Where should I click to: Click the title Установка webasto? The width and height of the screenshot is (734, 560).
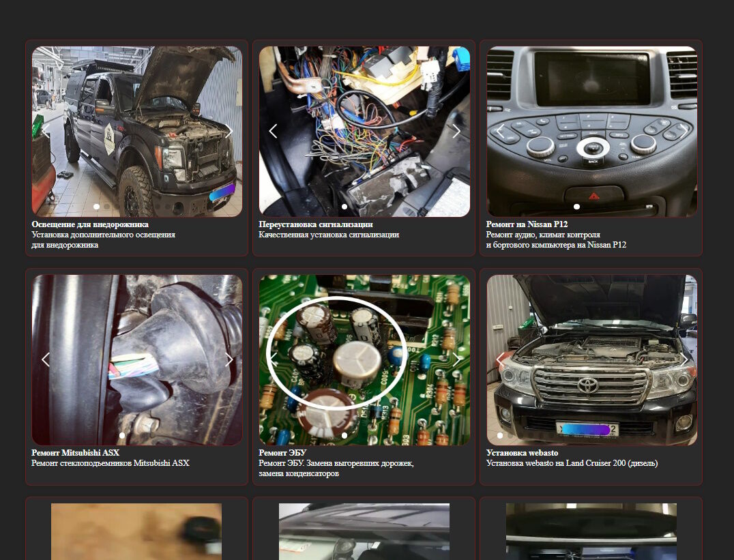(x=523, y=453)
